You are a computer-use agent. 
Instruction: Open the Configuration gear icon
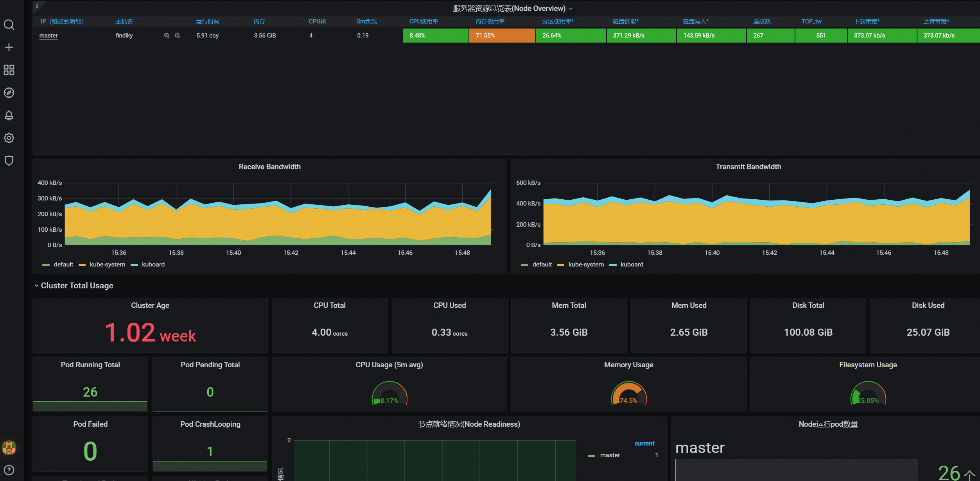tap(9, 138)
